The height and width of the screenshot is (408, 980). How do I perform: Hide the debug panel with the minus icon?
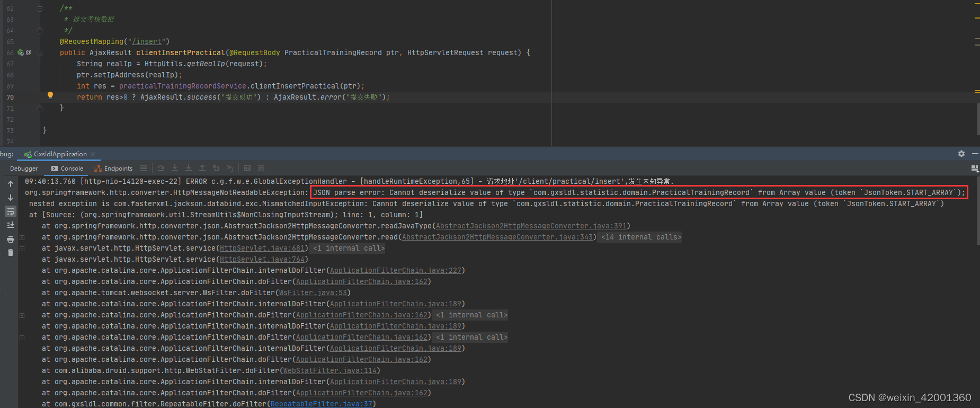pyautogui.click(x=975, y=154)
